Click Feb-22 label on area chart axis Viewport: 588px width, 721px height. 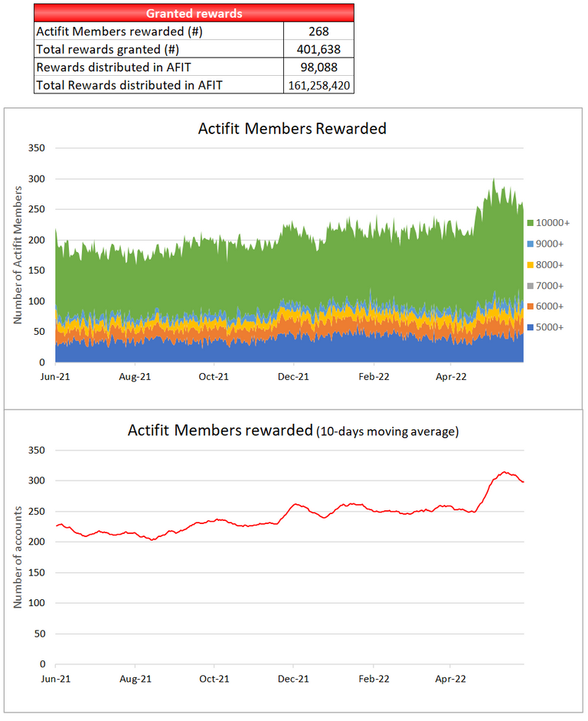click(x=374, y=377)
